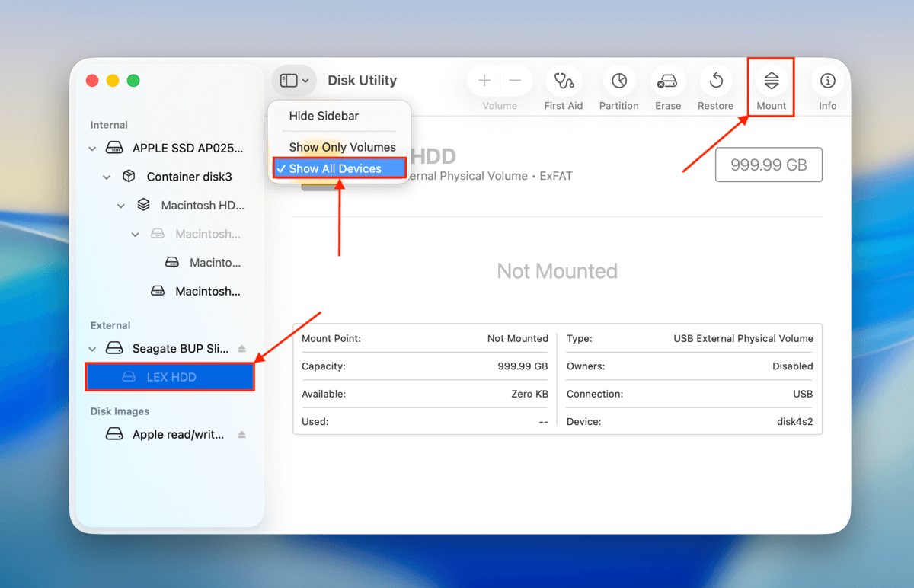The height and width of the screenshot is (588, 914).
Task: Collapse the Seagate BUP Slim device tree
Action: (x=92, y=348)
